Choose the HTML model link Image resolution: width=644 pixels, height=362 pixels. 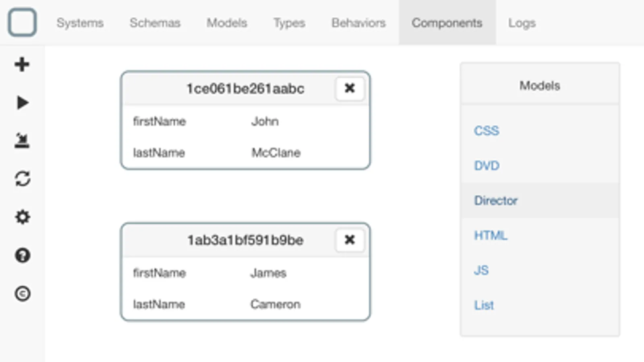pyautogui.click(x=491, y=235)
